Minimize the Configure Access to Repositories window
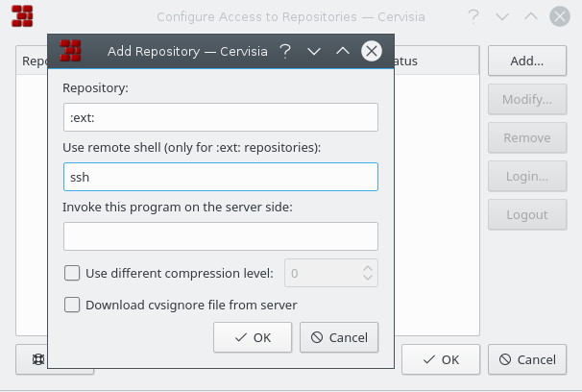This screenshot has height=392, width=582. coord(502,16)
